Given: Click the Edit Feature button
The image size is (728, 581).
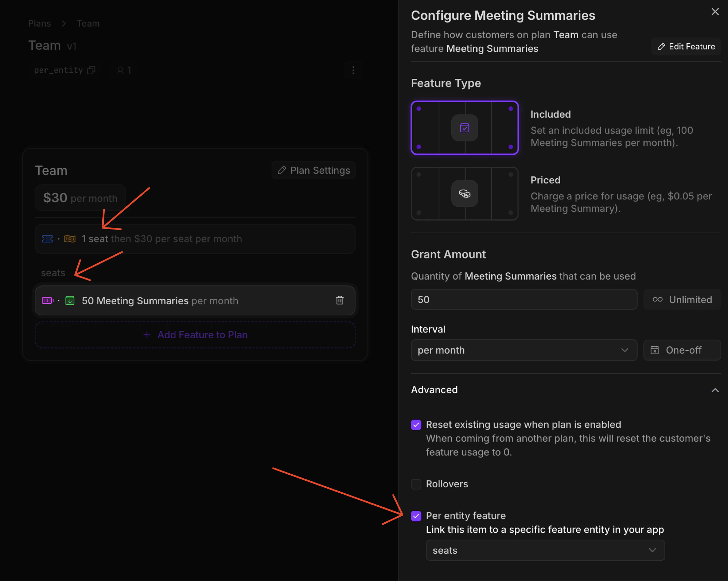Looking at the screenshot, I should (686, 46).
